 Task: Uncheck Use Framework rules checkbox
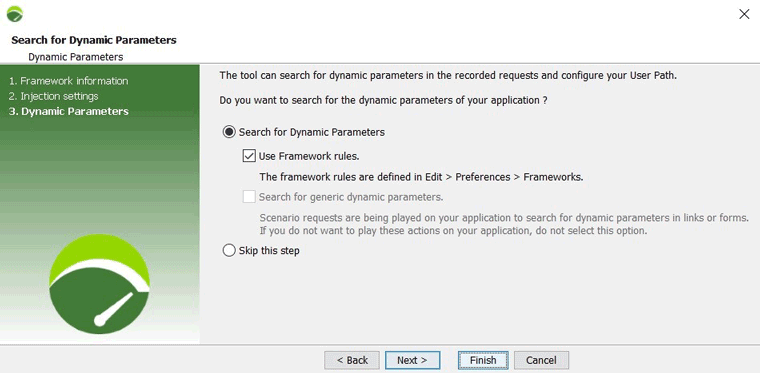[249, 156]
